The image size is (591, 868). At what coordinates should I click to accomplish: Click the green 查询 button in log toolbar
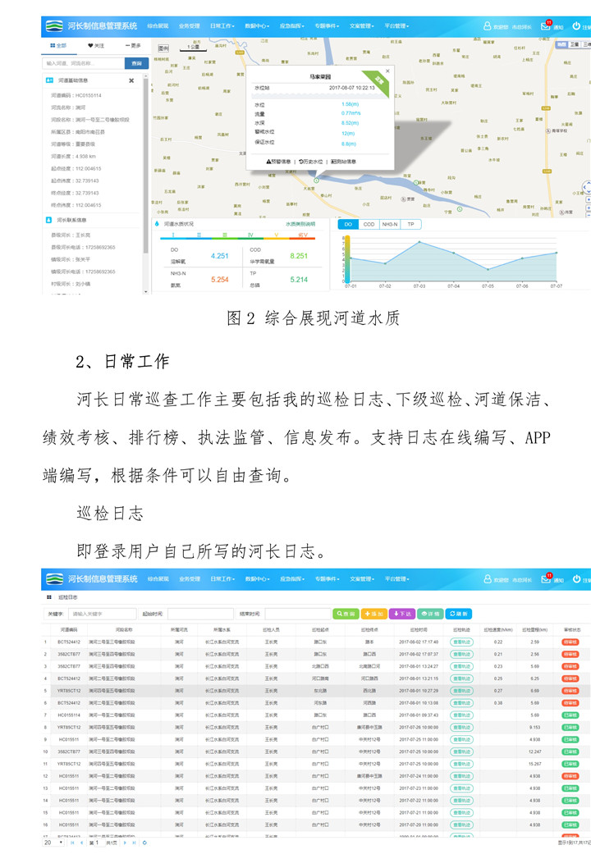[346, 614]
